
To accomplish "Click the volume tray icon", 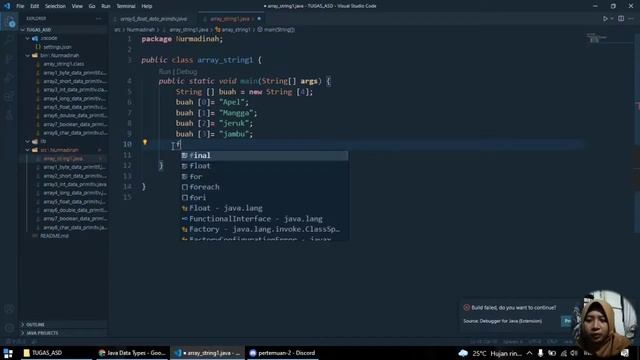I will tap(574, 353).
